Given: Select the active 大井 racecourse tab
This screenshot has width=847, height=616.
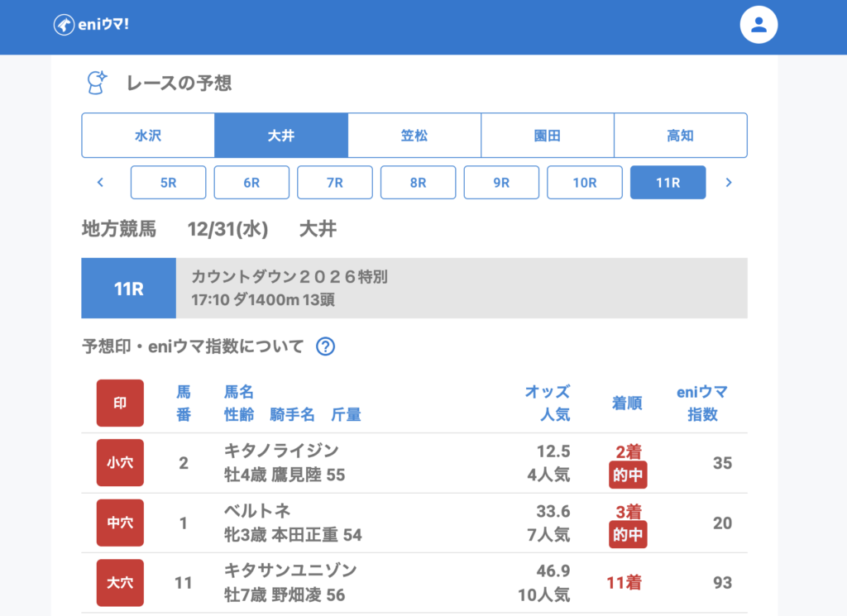Looking at the screenshot, I should point(281,136).
